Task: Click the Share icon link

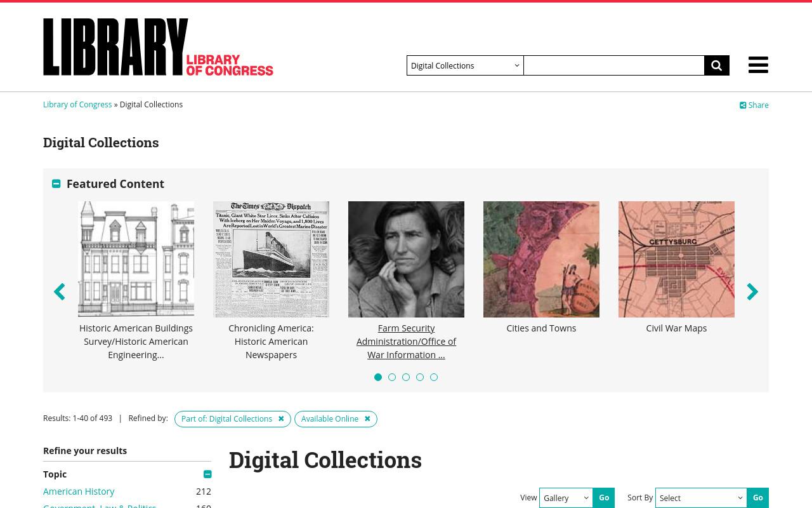Action: click(x=754, y=105)
